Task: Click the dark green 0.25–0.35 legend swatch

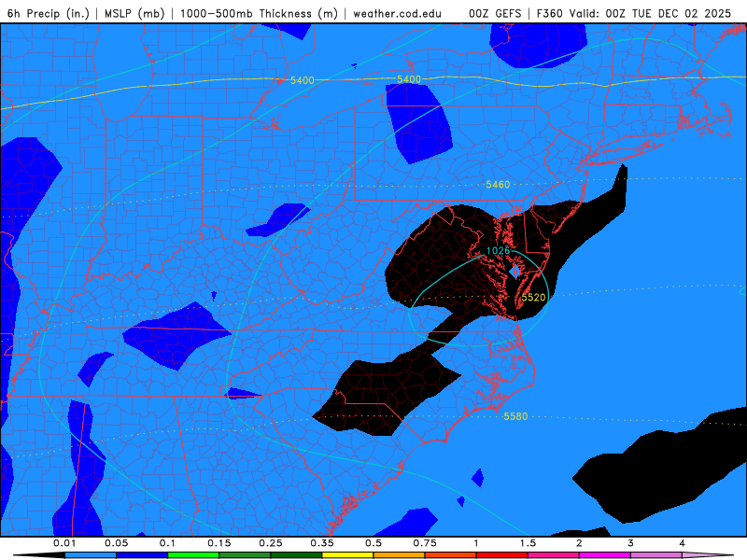Action: click(x=296, y=555)
